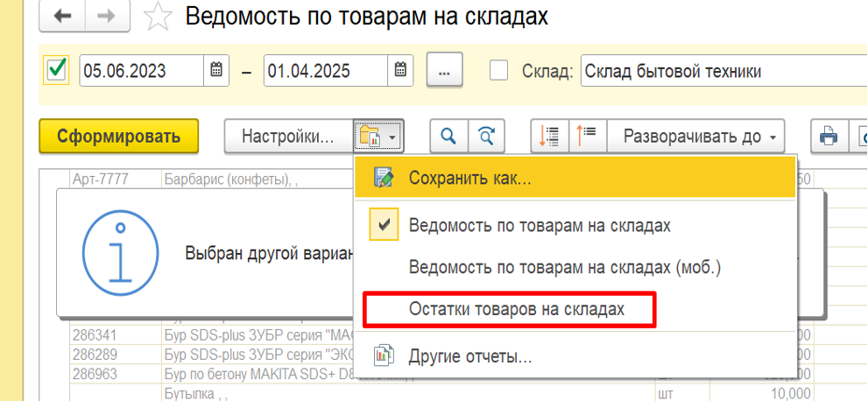
Task: Click the Склад бытовой техники field
Action: click(724, 71)
